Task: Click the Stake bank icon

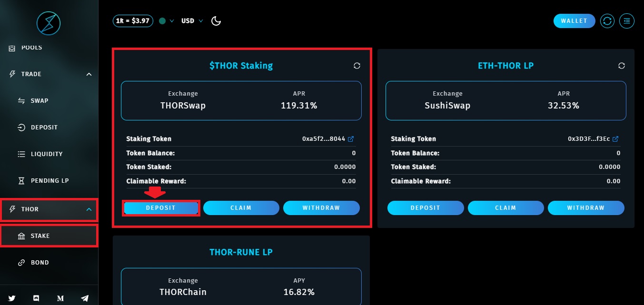Action: [21, 236]
